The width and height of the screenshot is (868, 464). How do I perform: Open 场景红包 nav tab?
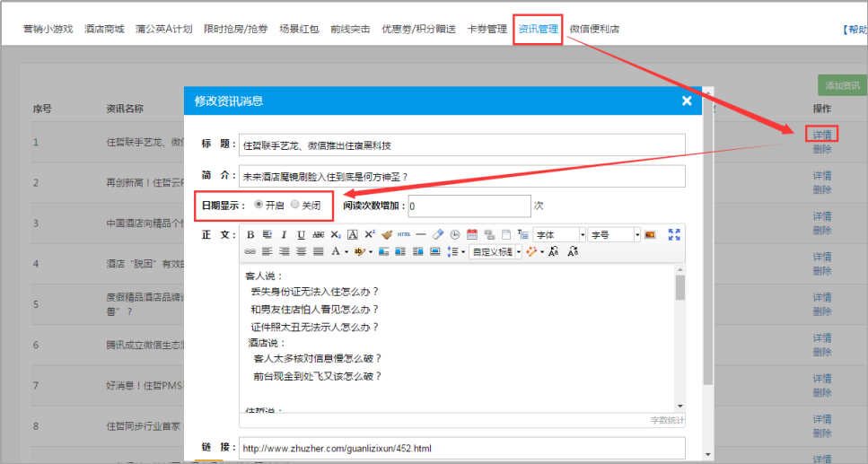click(299, 29)
